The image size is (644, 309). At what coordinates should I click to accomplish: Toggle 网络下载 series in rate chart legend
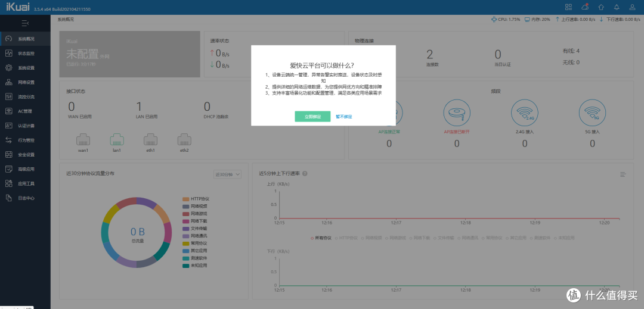tap(420, 238)
